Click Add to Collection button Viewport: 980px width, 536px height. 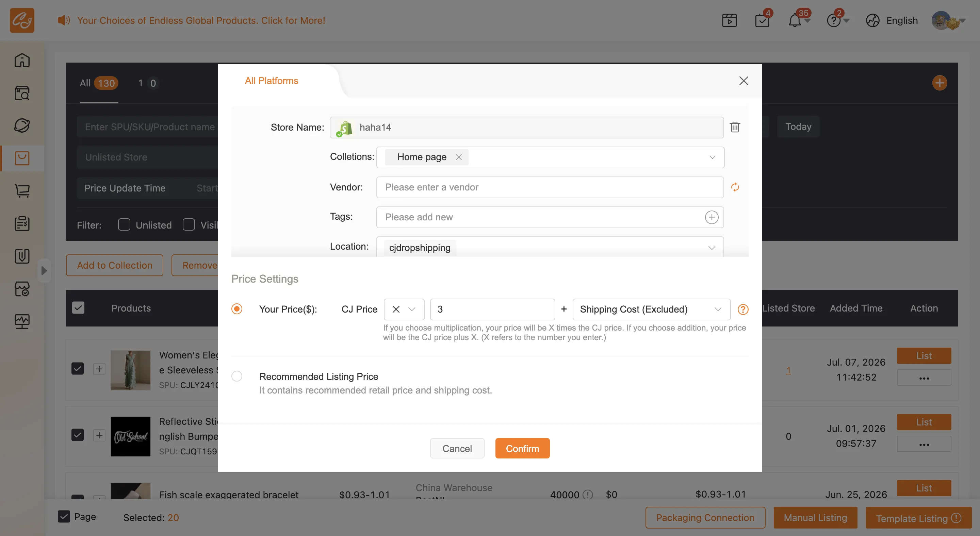pos(115,265)
